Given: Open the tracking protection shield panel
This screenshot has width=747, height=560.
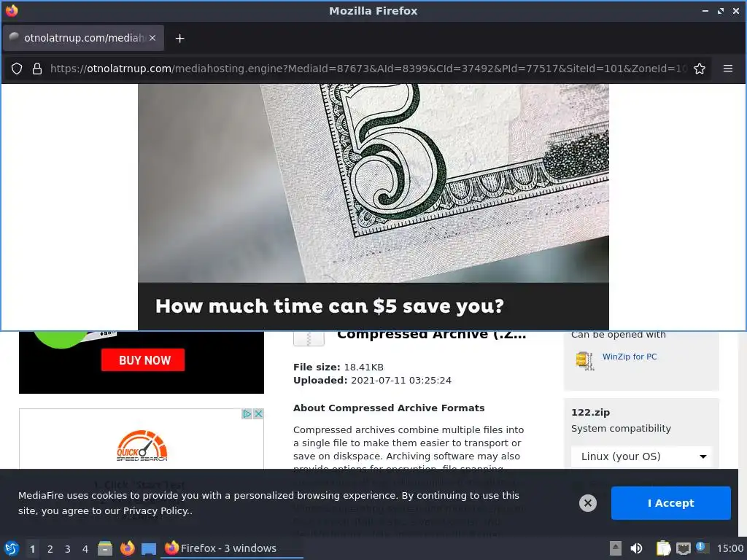Looking at the screenshot, I should (17, 69).
